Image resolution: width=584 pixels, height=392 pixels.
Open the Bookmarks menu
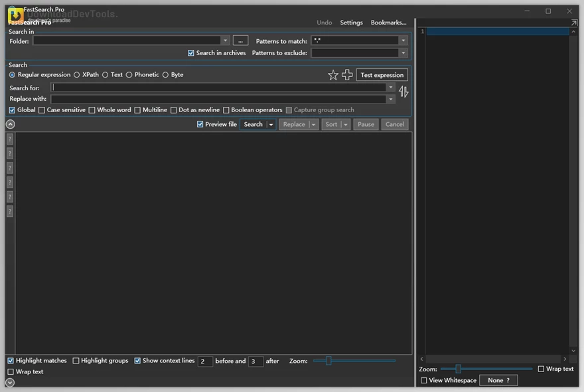(x=388, y=22)
